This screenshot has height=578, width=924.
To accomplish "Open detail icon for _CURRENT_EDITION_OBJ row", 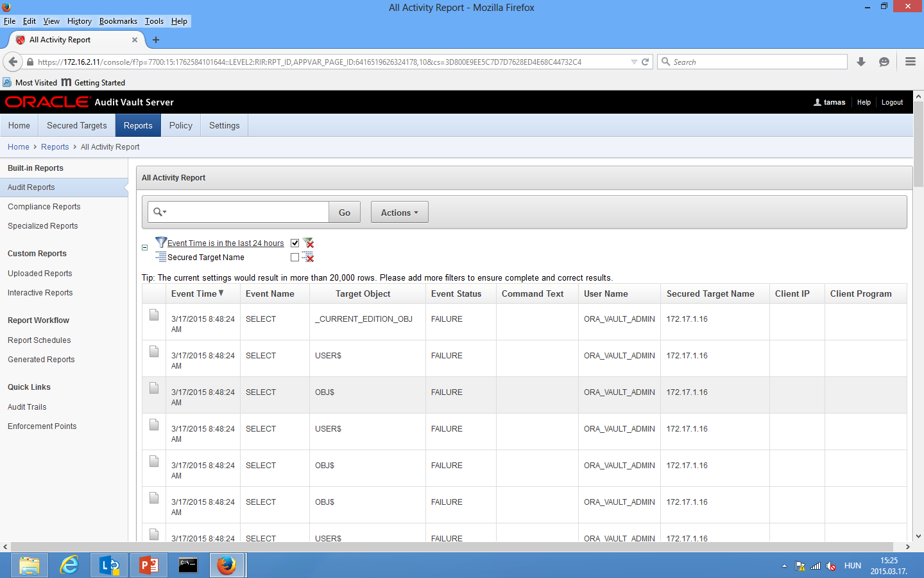I will 154,315.
